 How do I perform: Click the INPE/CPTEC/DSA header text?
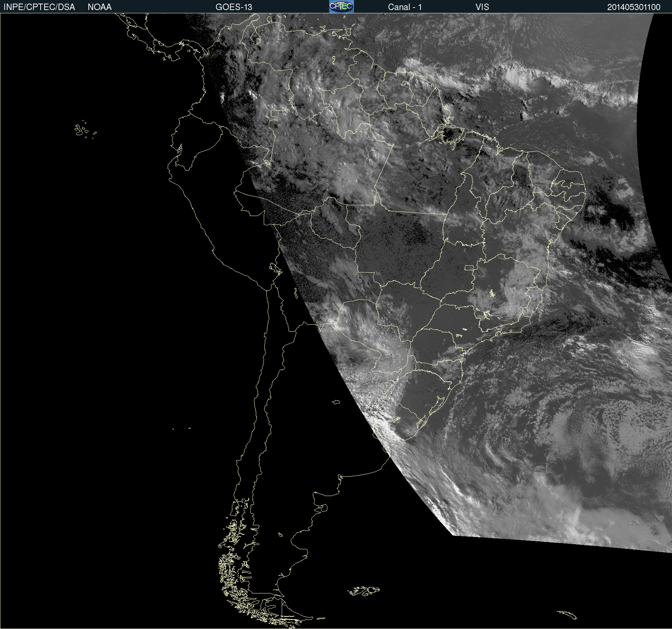pos(39,7)
